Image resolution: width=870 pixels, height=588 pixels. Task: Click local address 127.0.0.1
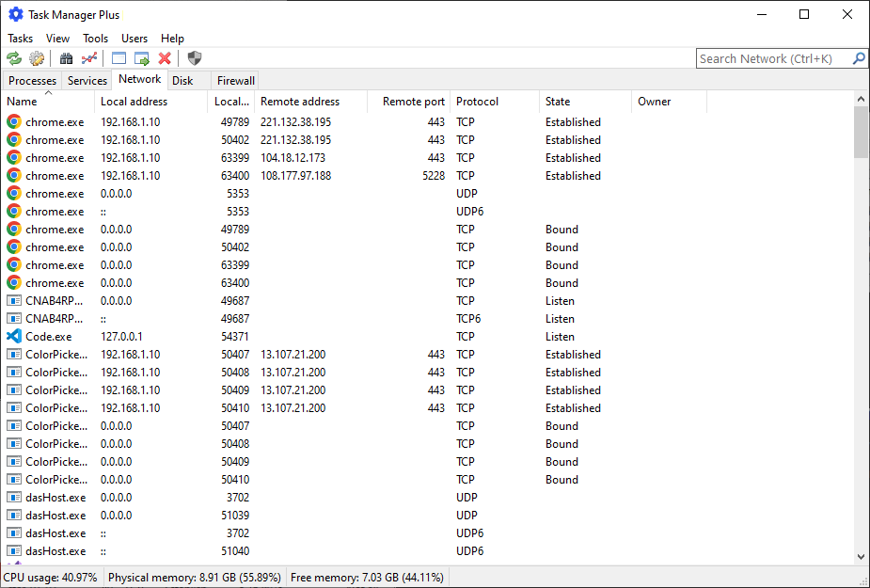click(x=121, y=337)
